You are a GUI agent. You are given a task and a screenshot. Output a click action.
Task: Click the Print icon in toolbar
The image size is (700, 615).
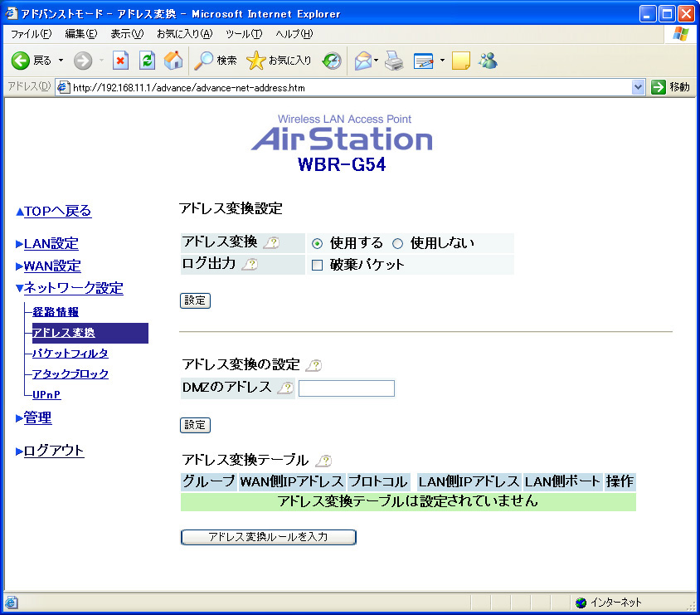point(393,61)
